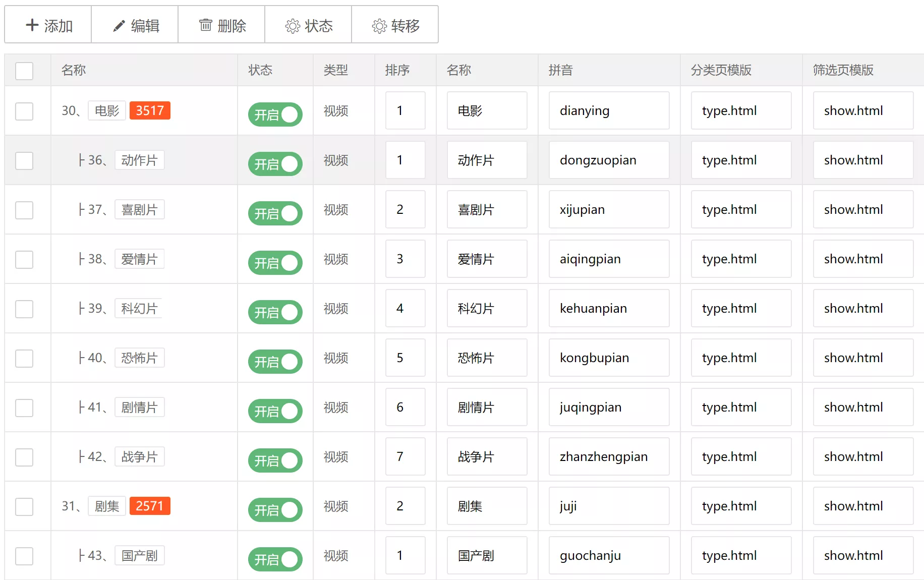Click the gear icon beside 状态

(293, 26)
